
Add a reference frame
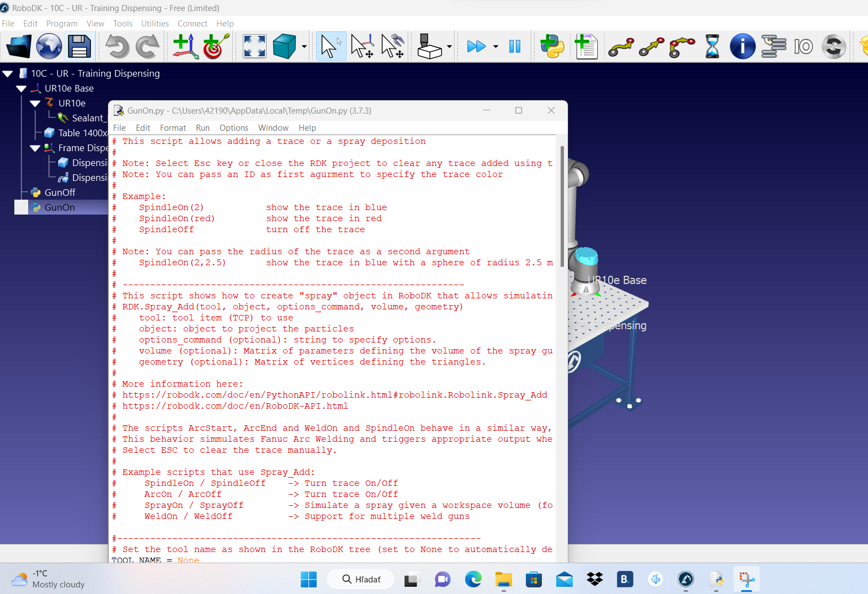click(x=185, y=46)
